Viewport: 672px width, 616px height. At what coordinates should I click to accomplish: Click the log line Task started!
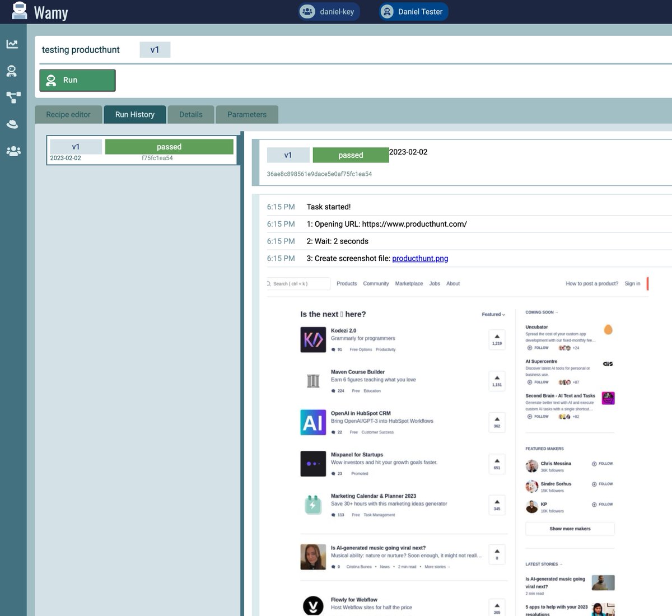pyautogui.click(x=329, y=207)
